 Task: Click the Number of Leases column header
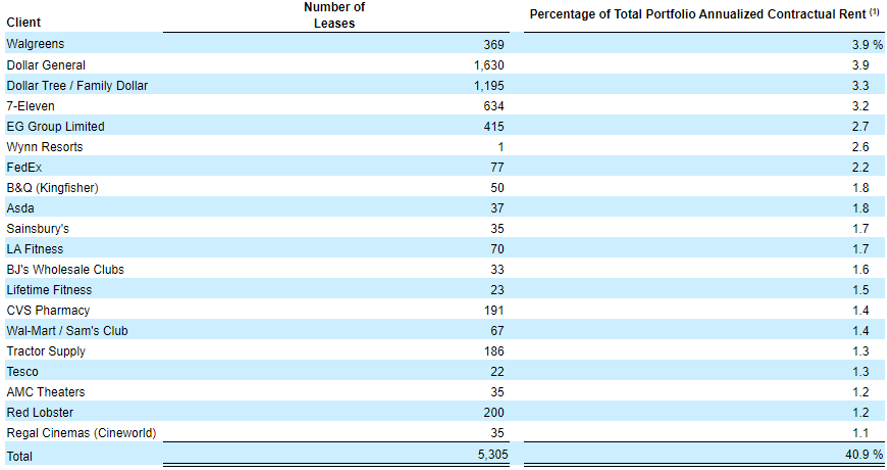pyautogui.click(x=334, y=15)
